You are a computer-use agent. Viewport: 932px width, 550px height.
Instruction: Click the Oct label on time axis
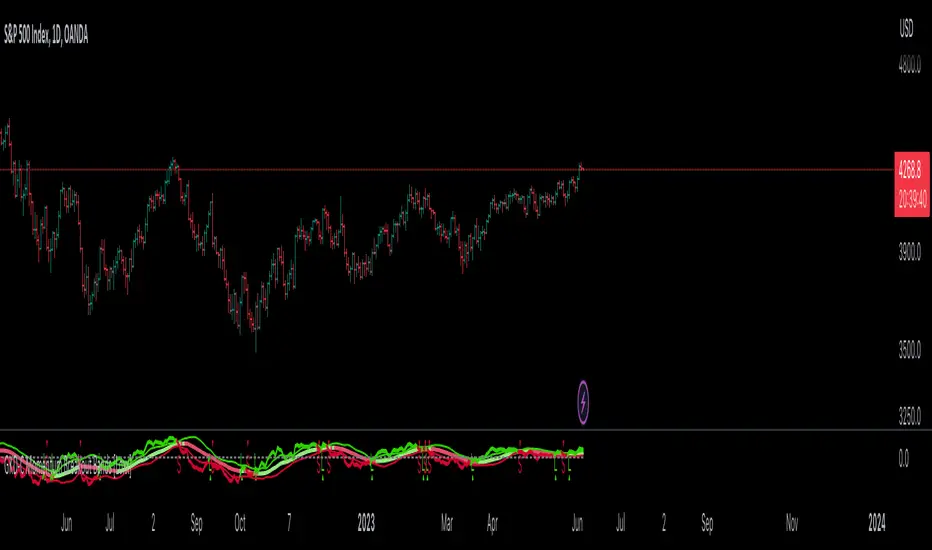pyautogui.click(x=240, y=523)
